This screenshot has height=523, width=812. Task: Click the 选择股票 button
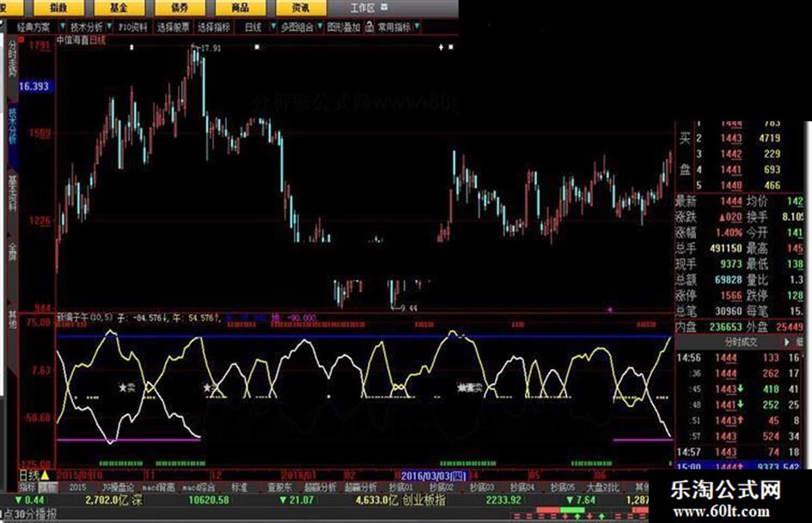174,27
